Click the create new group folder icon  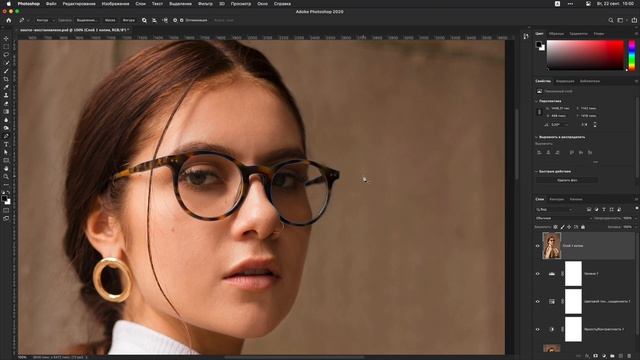612,356
